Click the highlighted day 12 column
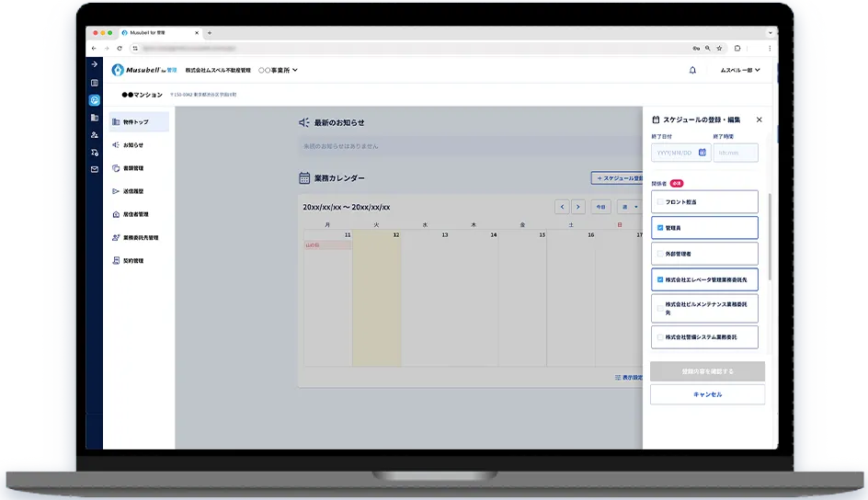Screen dimensions: 868x500 (376, 299)
